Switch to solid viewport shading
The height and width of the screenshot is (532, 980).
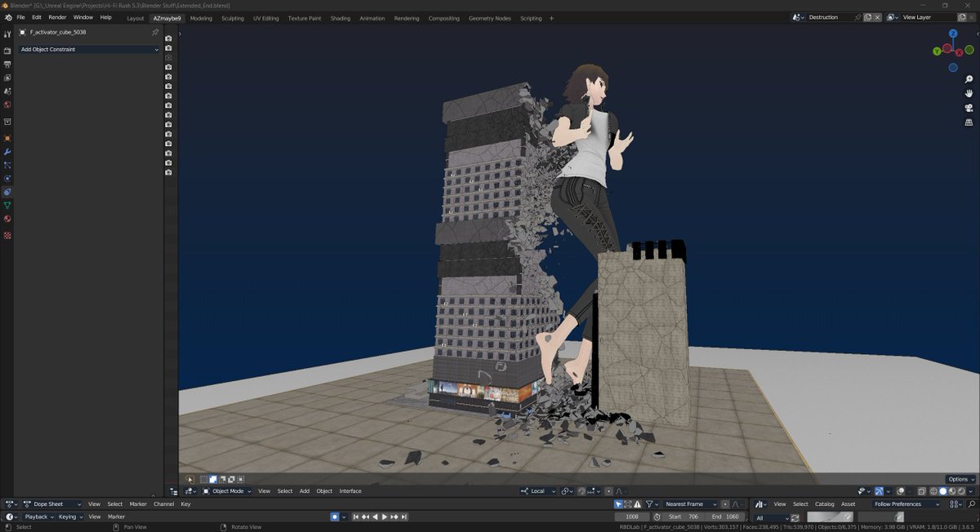(x=942, y=491)
